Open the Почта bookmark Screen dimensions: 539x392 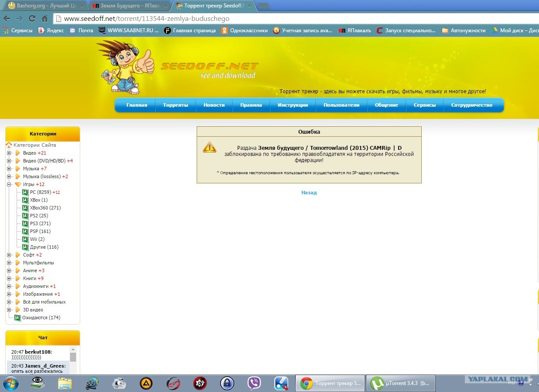coord(81,30)
